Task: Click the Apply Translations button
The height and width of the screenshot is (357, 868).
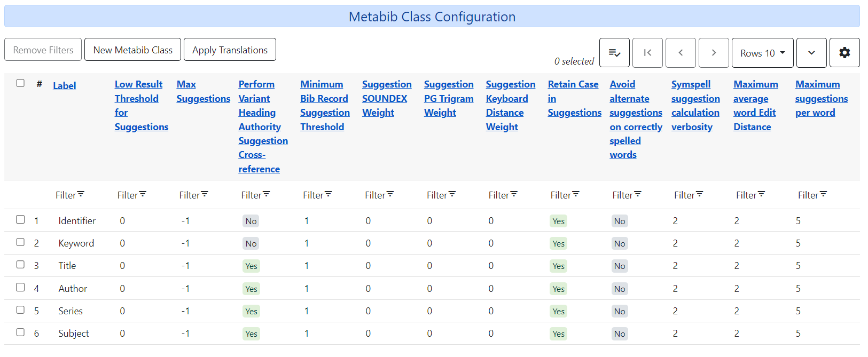Action: coord(230,49)
